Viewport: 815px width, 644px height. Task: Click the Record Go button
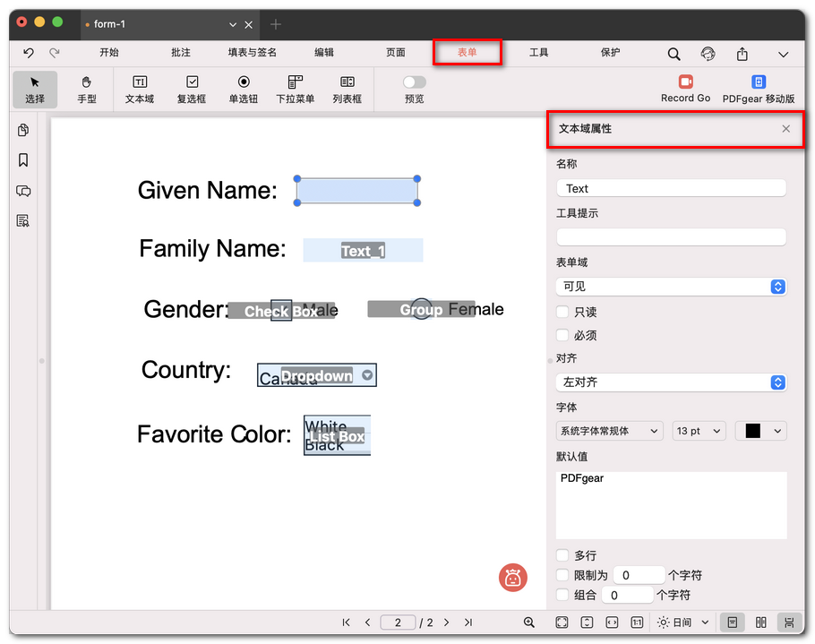pyautogui.click(x=685, y=90)
